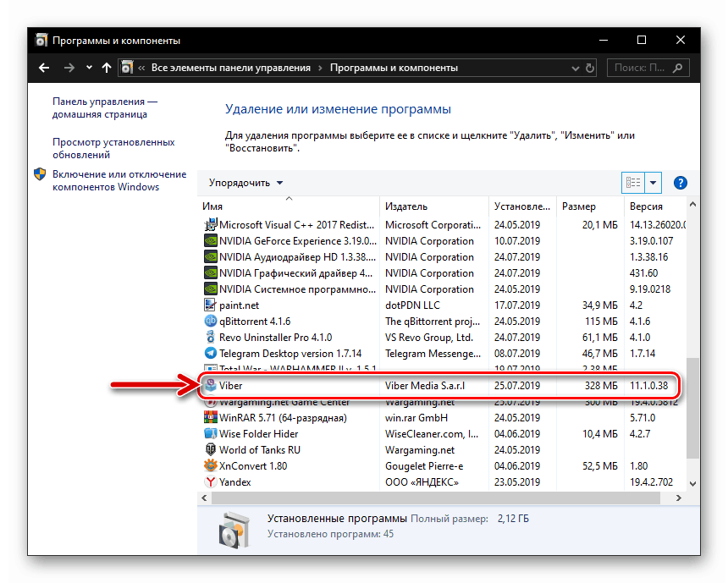
Task: Click the vertical scrollbar up arrow
Action: (x=692, y=205)
